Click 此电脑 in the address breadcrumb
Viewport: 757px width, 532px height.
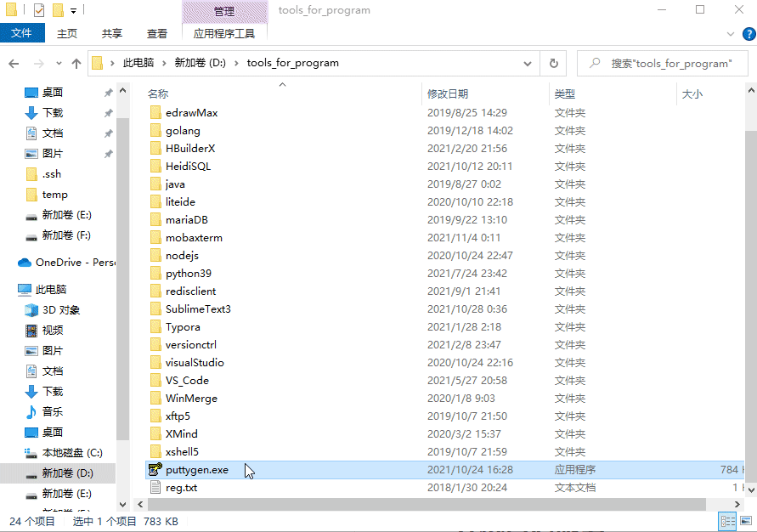pyautogui.click(x=138, y=63)
